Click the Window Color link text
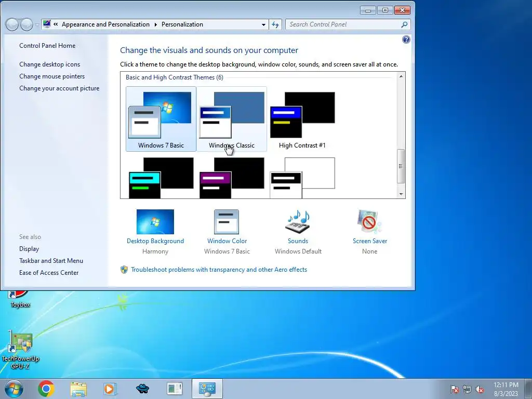The height and width of the screenshot is (399, 532). click(x=227, y=241)
